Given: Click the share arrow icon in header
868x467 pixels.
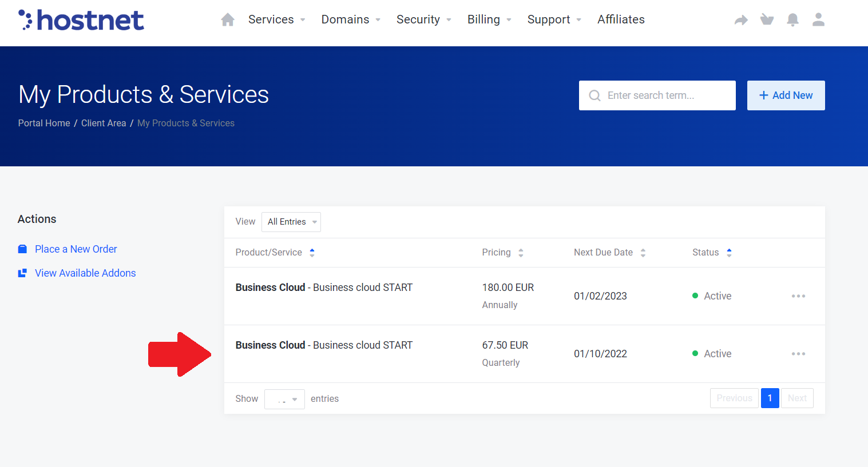Looking at the screenshot, I should 741,21.
